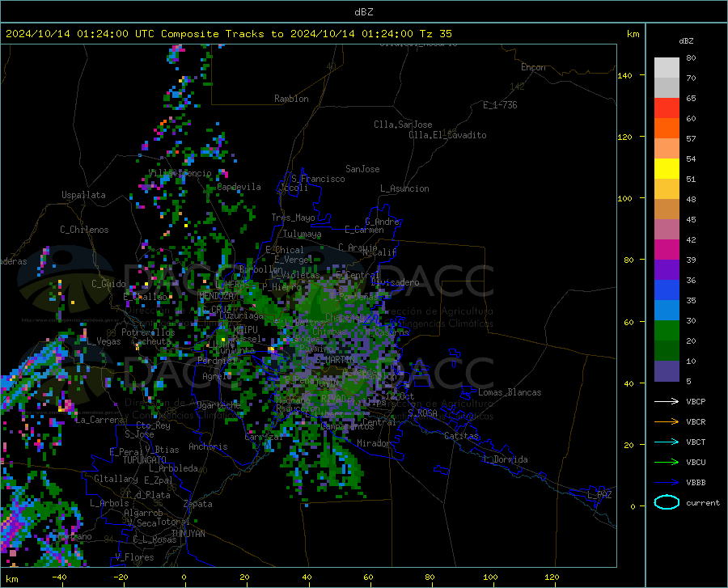This screenshot has width=728, height=588.
Task: Click the 'MENDOZA' city label
Action: pos(217,296)
